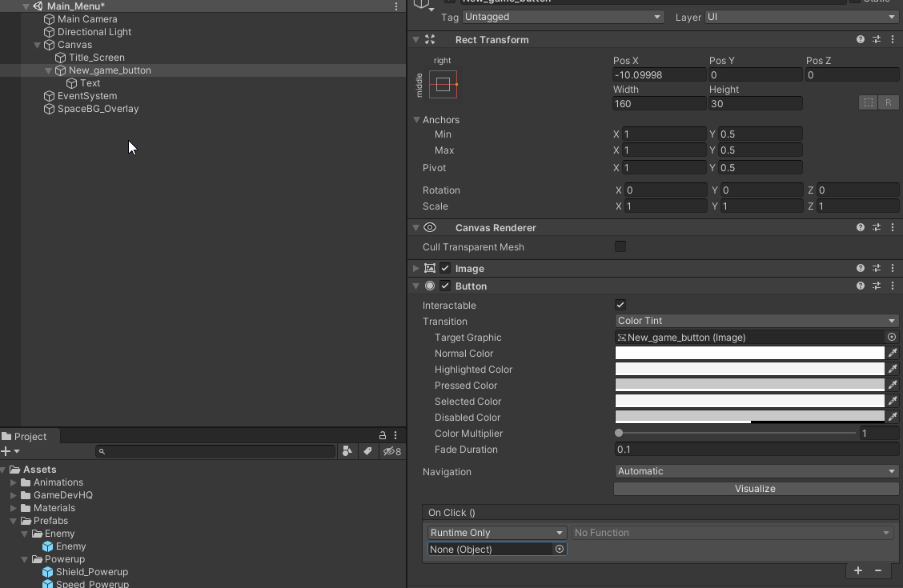Toggle Rect Transform raw edit mode R button
This screenshot has height=588, width=903.
click(x=888, y=102)
